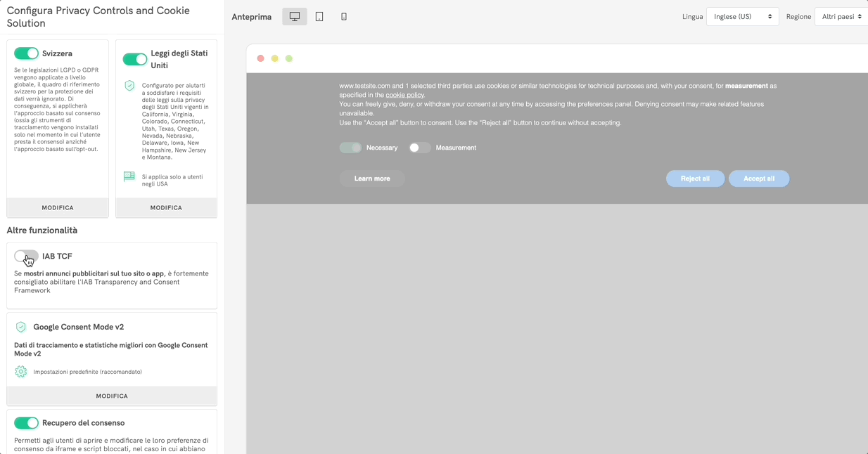Click the Google Consent Mode v2 shield icon
Viewport: 868px width, 454px height.
pyautogui.click(x=21, y=327)
